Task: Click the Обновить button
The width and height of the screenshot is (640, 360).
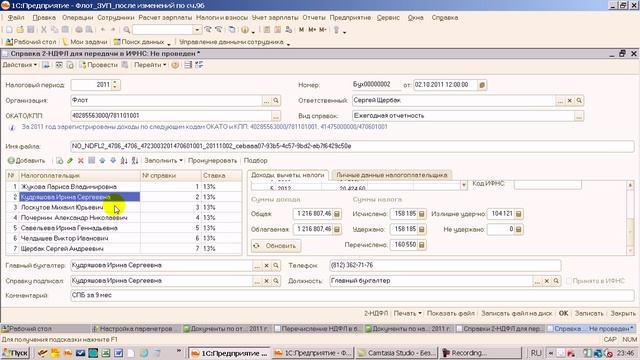Action: coord(276,246)
